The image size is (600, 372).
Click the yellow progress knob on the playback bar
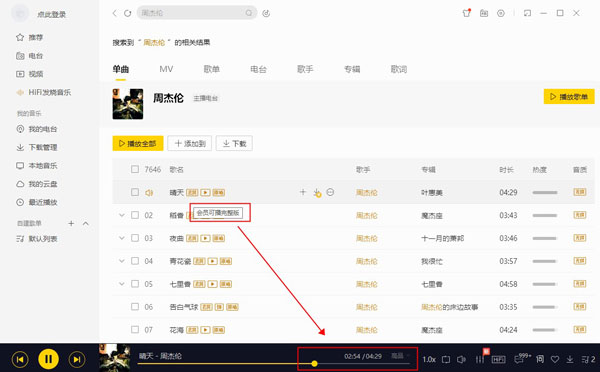tap(314, 364)
